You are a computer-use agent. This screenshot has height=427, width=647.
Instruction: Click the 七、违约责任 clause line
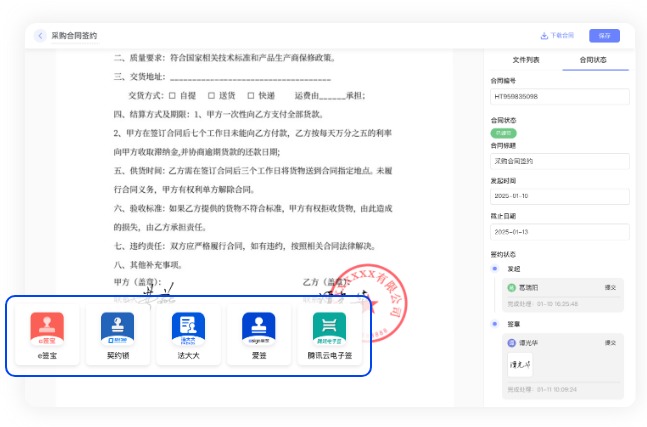pos(245,246)
